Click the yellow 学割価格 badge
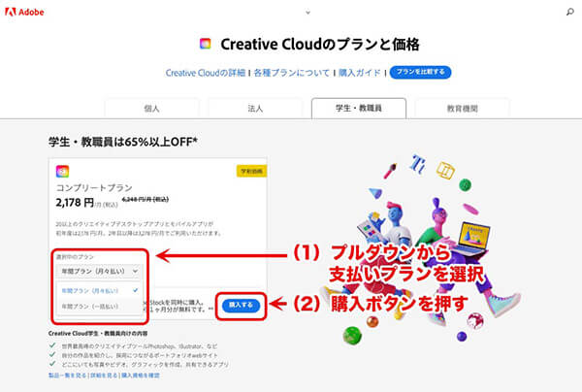The height and width of the screenshot is (392, 582). click(251, 171)
